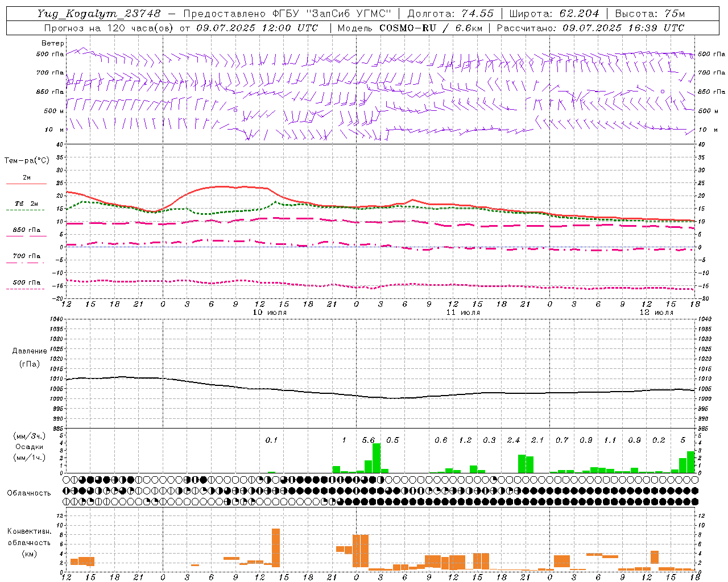728x582 pixels.
Task: Select the (гПа) unit under Давление
Action: point(30,364)
